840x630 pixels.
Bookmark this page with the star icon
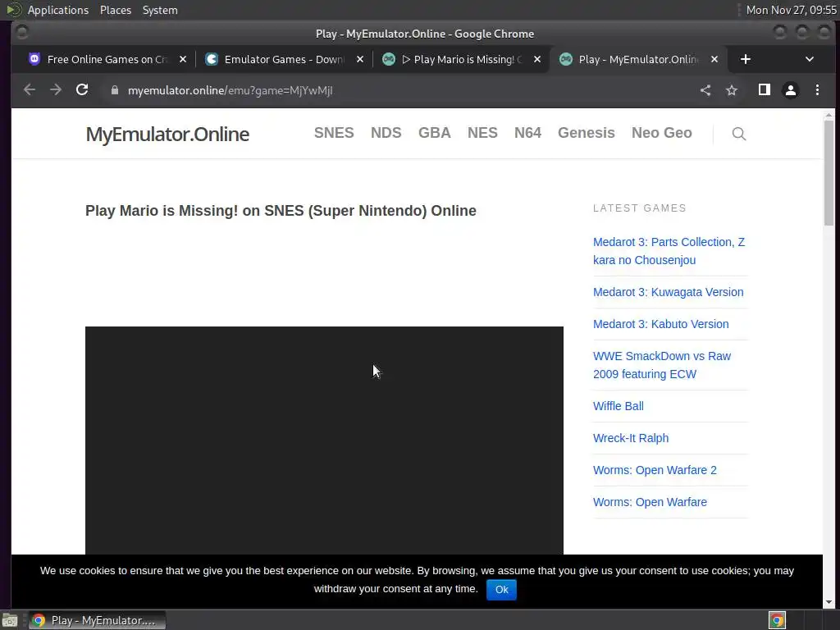tap(732, 90)
